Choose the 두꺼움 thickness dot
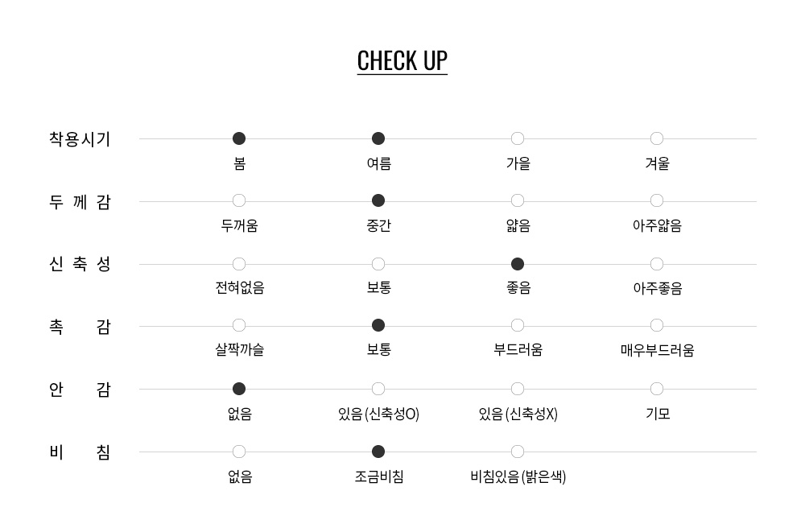 239,200
